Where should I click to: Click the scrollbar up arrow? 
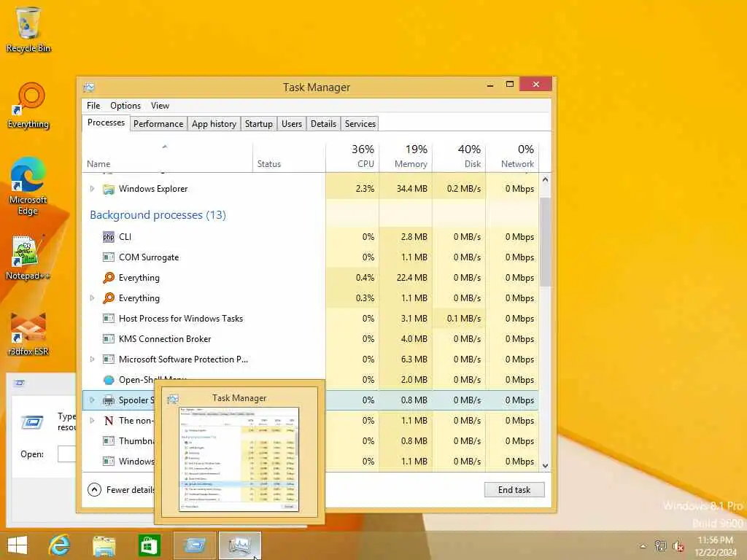point(545,180)
